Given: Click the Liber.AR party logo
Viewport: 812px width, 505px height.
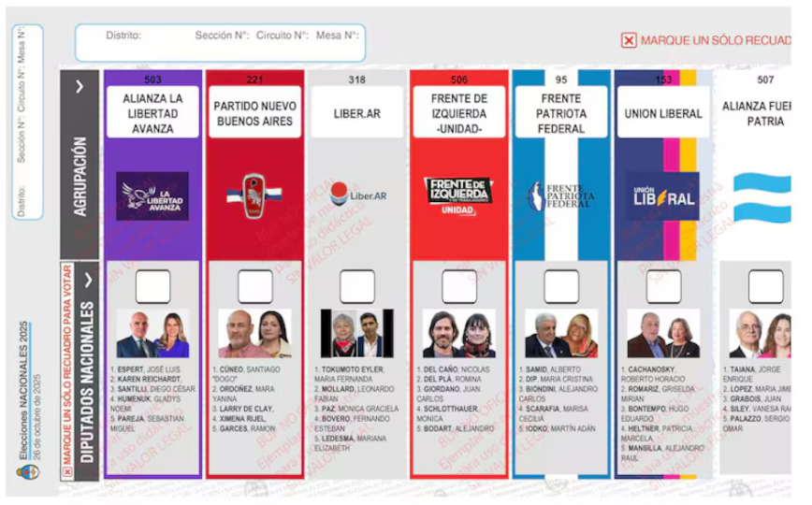Looking at the screenshot, I should (x=356, y=195).
